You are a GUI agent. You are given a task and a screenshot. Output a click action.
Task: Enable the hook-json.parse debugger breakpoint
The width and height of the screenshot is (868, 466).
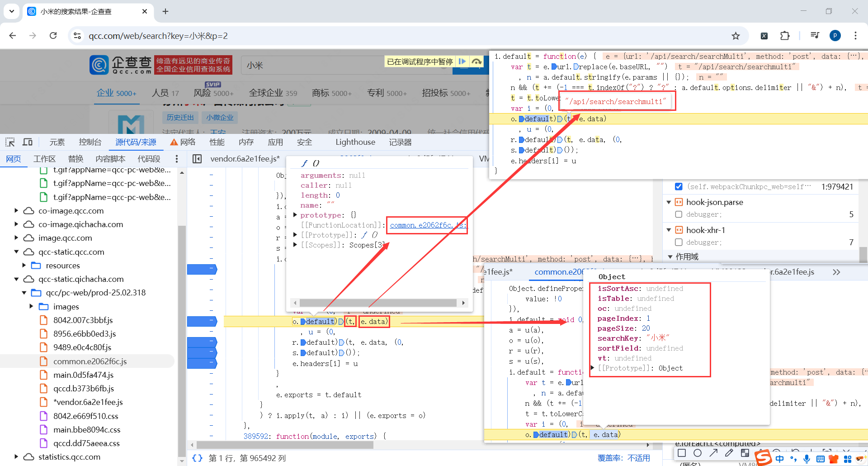tap(679, 214)
